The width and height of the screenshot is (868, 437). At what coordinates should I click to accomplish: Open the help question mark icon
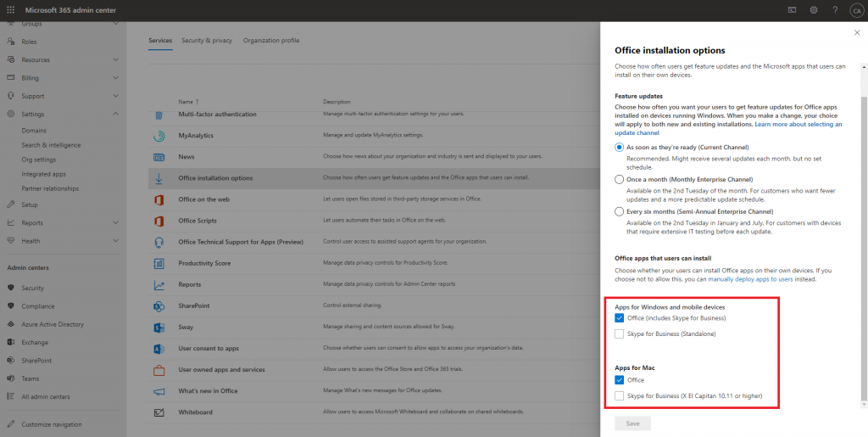[835, 10]
